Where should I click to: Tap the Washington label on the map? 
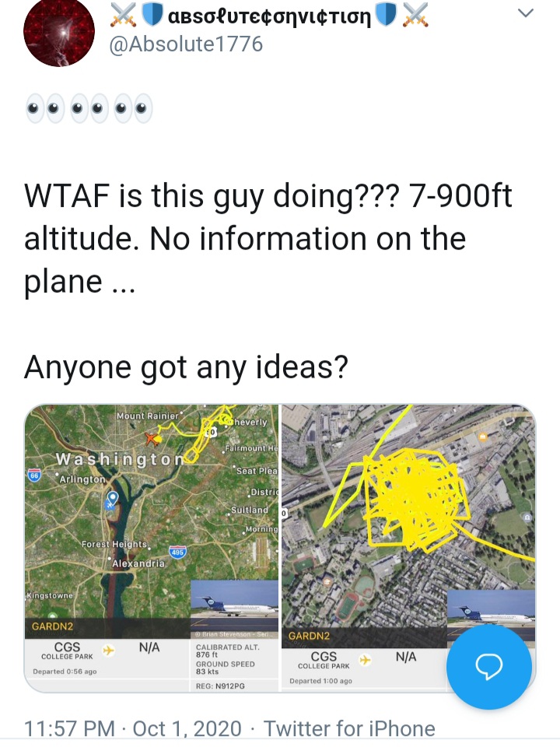(x=120, y=459)
